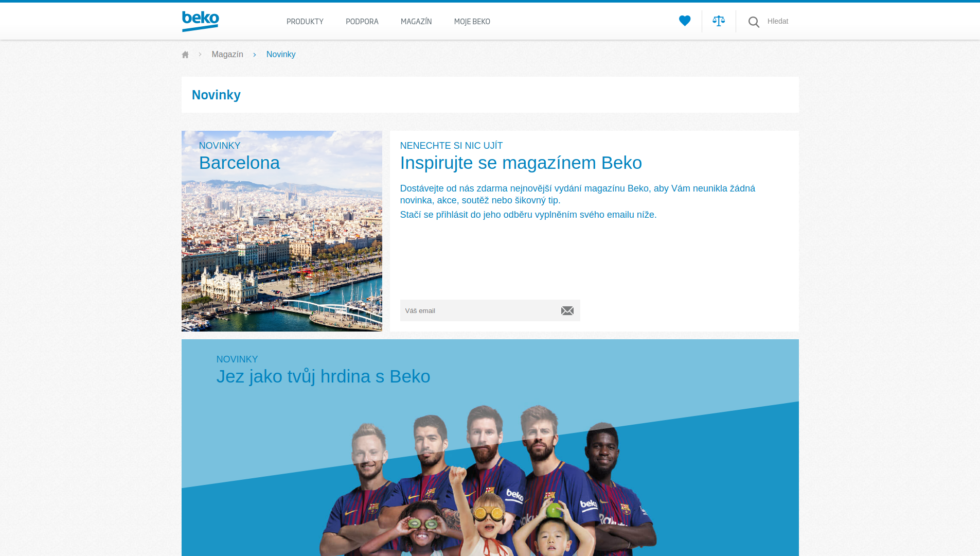Click the Beko logo
Viewport: 980px width, 556px height.
pyautogui.click(x=201, y=21)
